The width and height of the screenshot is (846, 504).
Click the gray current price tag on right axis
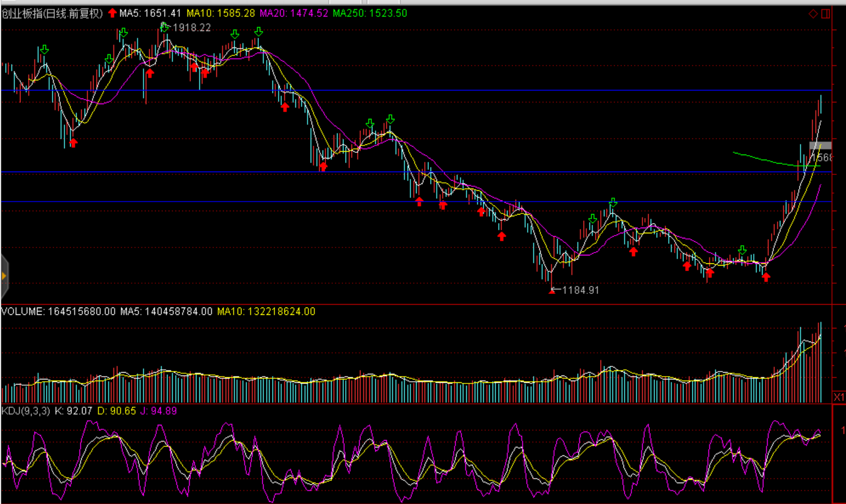click(x=821, y=146)
